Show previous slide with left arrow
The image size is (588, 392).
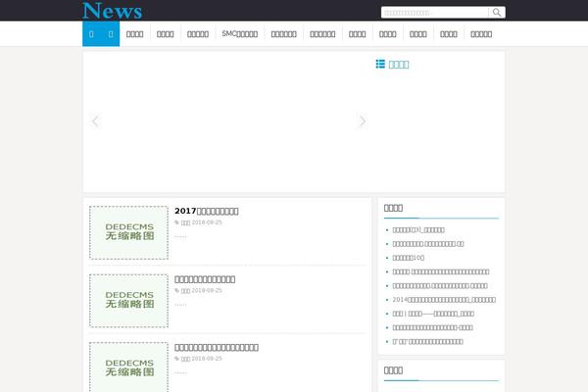pos(95,122)
